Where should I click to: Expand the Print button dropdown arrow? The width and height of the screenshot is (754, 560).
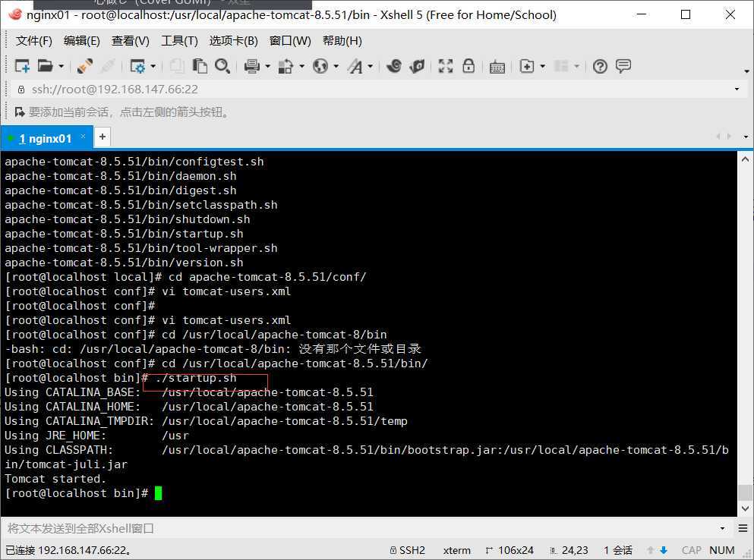click(267, 67)
